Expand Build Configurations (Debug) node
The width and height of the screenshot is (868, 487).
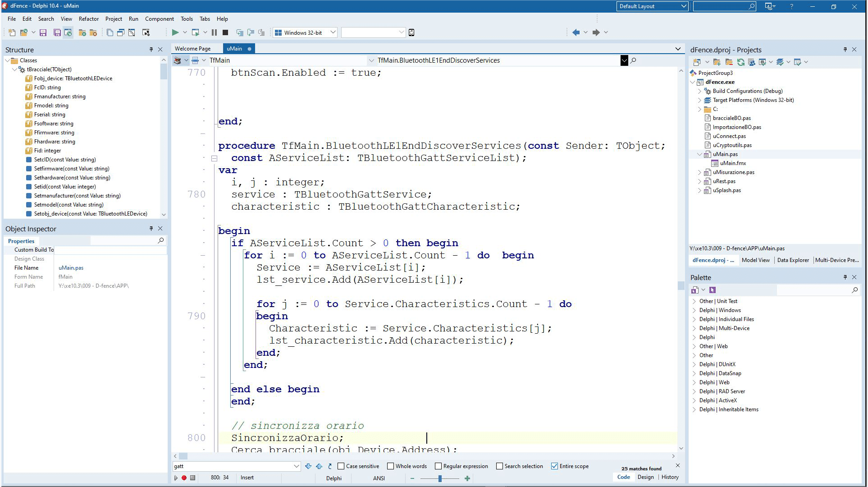click(700, 91)
